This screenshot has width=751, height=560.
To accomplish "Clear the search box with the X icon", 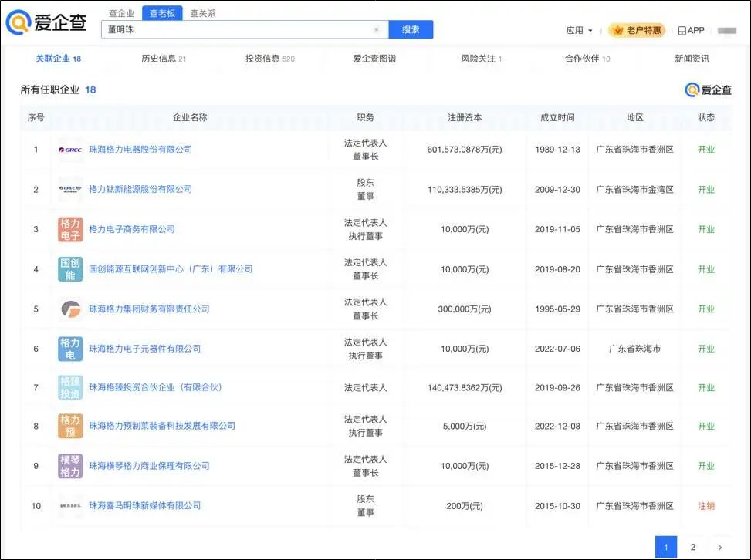I will pyautogui.click(x=377, y=29).
